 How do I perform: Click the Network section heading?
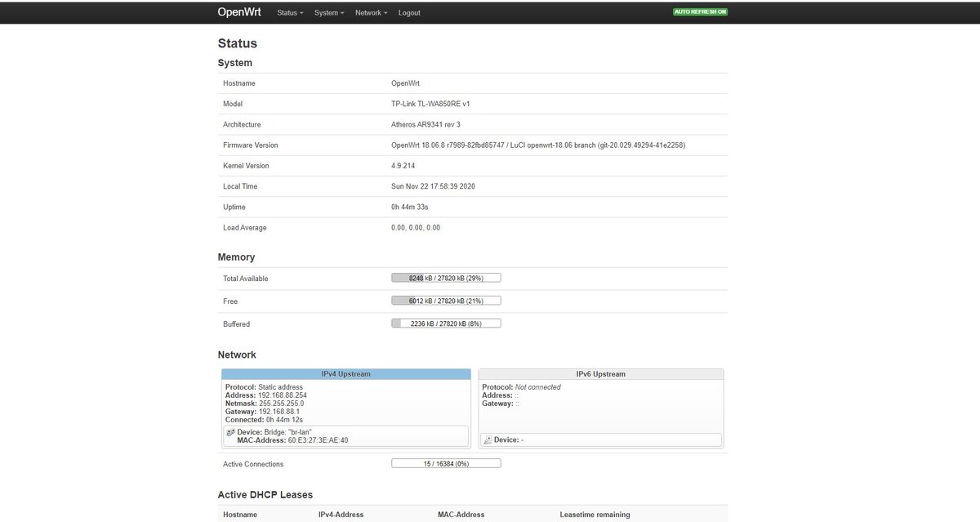pos(237,355)
